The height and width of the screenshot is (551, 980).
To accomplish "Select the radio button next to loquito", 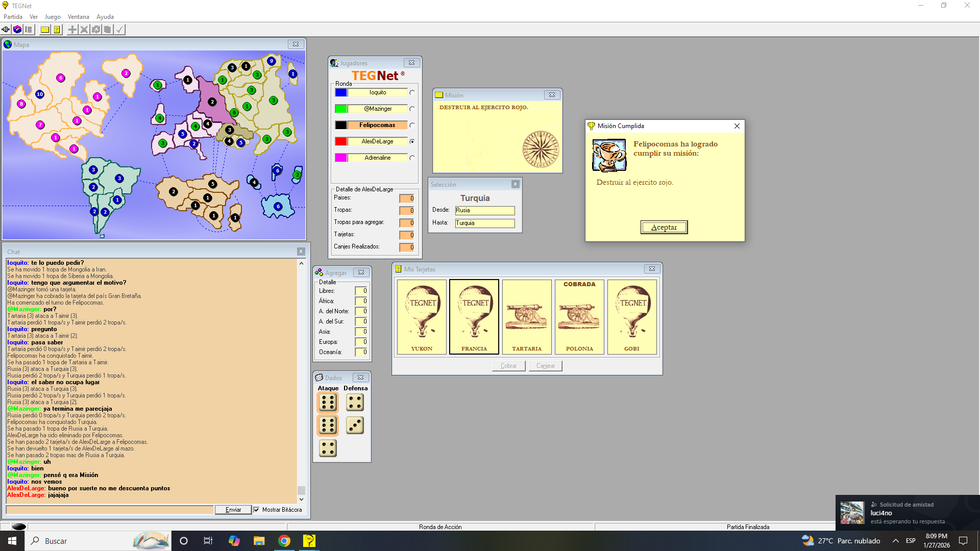I will (412, 93).
